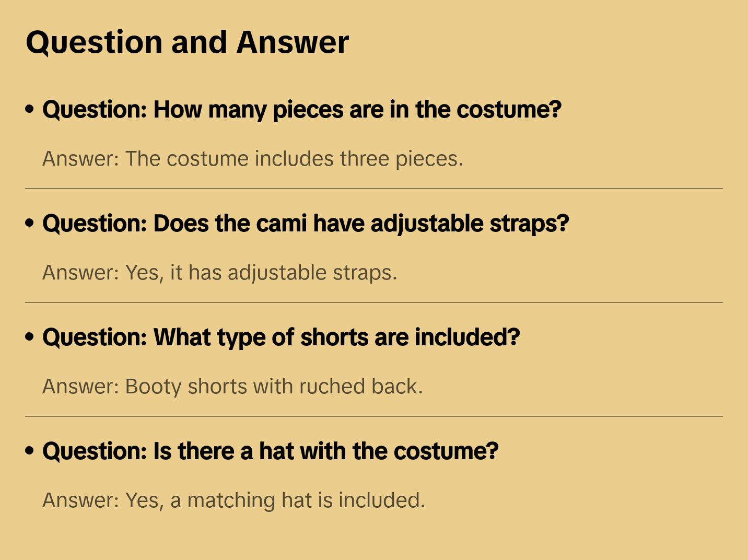Click the answer "Yes, a matching hat is included."
748x560 pixels.
(x=233, y=500)
